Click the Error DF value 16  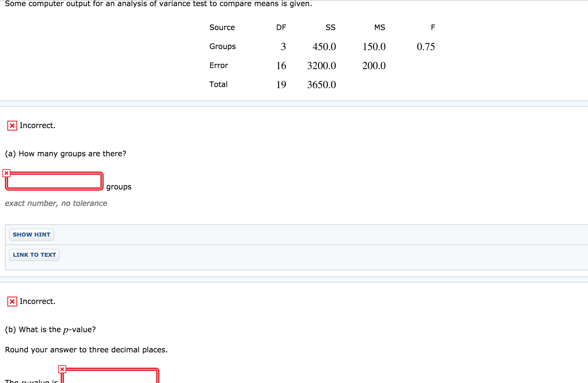[x=281, y=66]
